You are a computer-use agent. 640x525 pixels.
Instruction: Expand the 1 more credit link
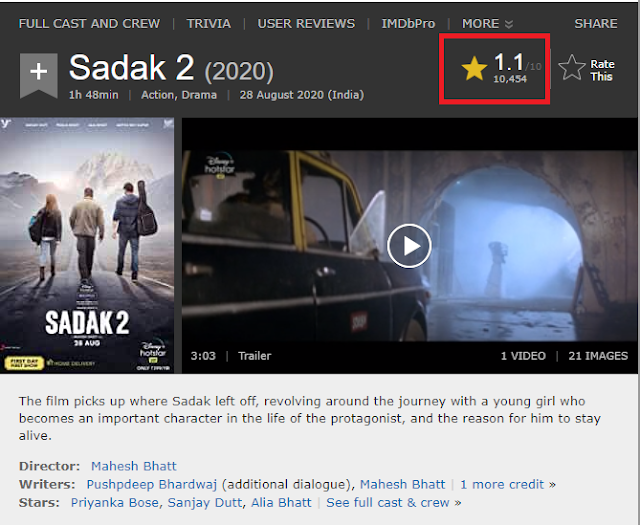(x=508, y=485)
